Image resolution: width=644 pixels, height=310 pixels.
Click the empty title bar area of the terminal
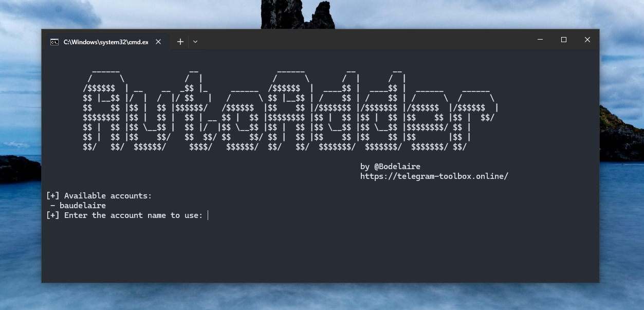click(360, 40)
